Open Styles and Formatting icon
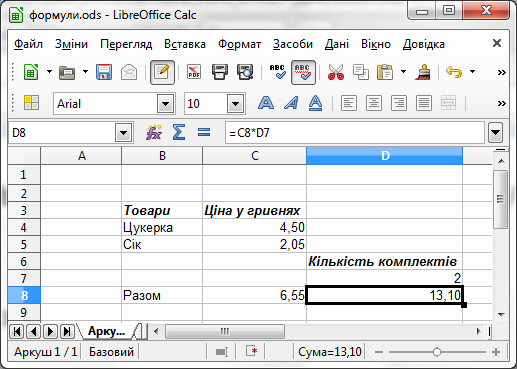 coord(31,103)
